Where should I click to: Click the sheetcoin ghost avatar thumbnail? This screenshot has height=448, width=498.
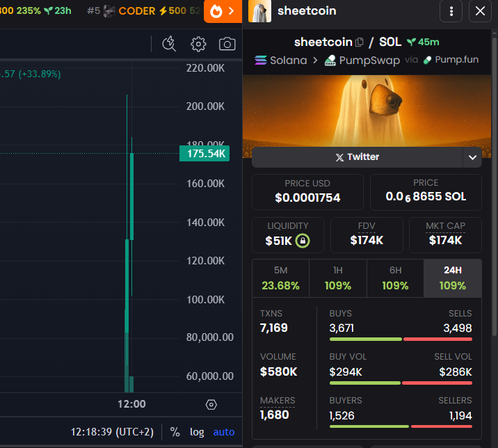pyautogui.click(x=259, y=11)
